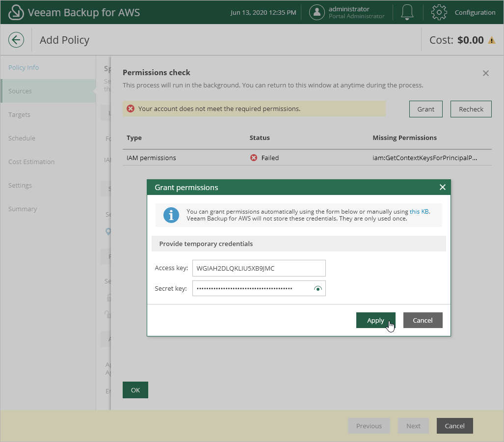The width and height of the screenshot is (504, 442).
Task: Select the Targets step
Action: coord(19,114)
